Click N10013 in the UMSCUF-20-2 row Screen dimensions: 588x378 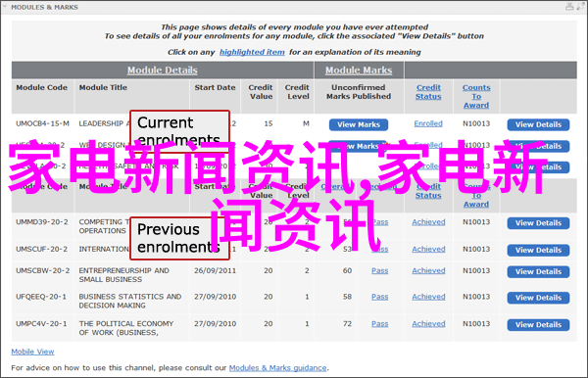click(x=476, y=249)
